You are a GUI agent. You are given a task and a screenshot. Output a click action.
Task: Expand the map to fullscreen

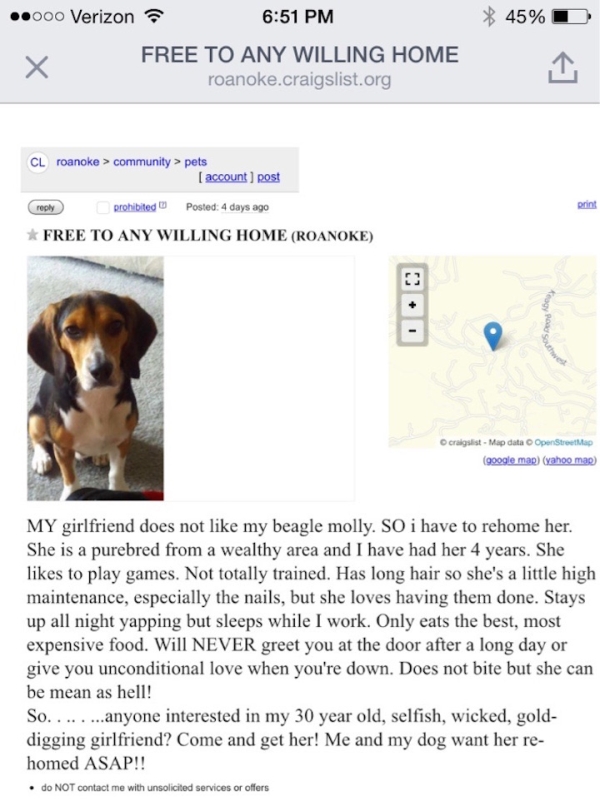413,279
